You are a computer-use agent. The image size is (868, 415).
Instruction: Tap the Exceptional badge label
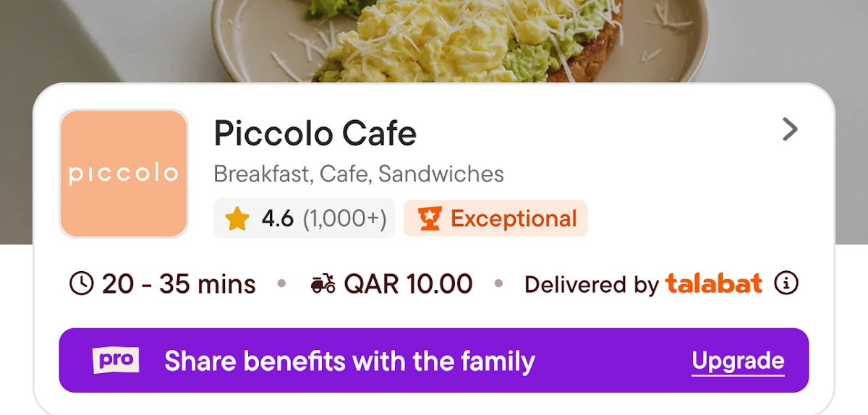point(514,218)
